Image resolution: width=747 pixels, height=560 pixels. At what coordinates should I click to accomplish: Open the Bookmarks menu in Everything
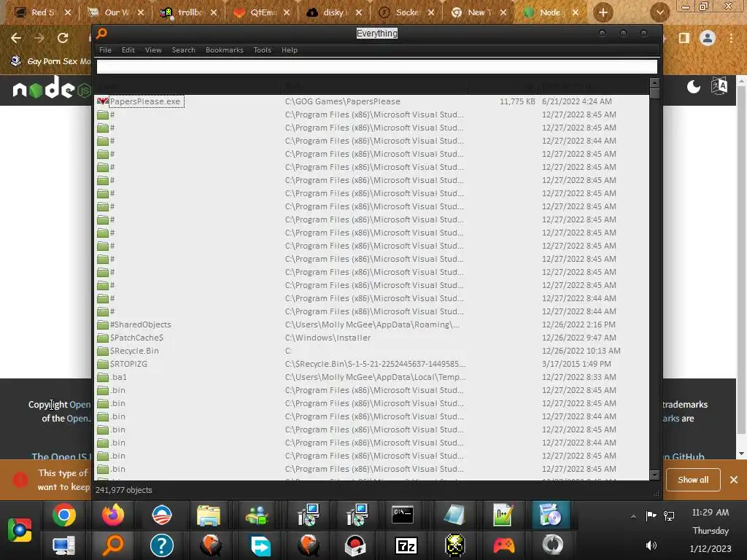225,50
